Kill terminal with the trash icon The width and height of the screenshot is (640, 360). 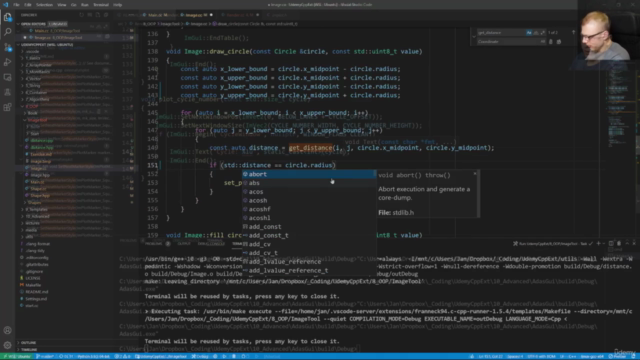(x=619, y=243)
